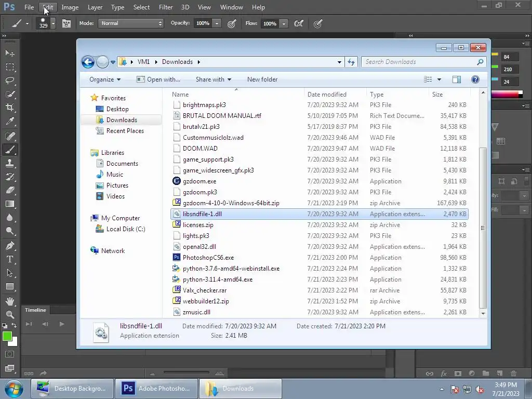Expand the address bar history dropdown
Screen dimensions: 532x399
pos(339,62)
